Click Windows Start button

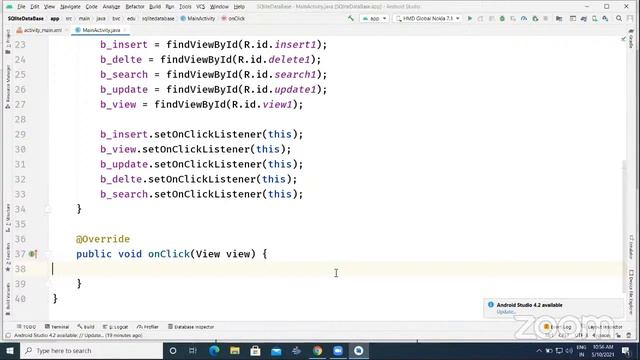tap(10, 351)
